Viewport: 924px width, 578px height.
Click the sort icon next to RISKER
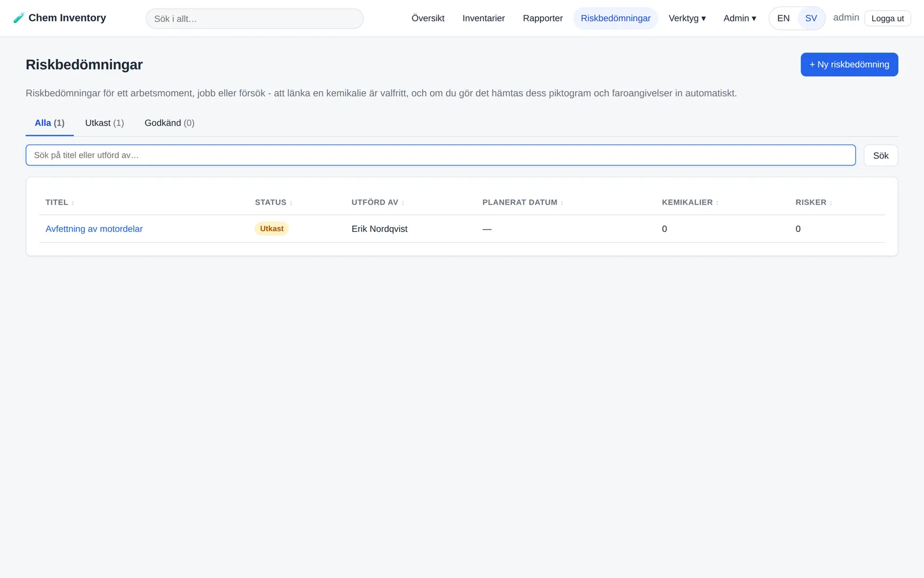[x=831, y=203]
